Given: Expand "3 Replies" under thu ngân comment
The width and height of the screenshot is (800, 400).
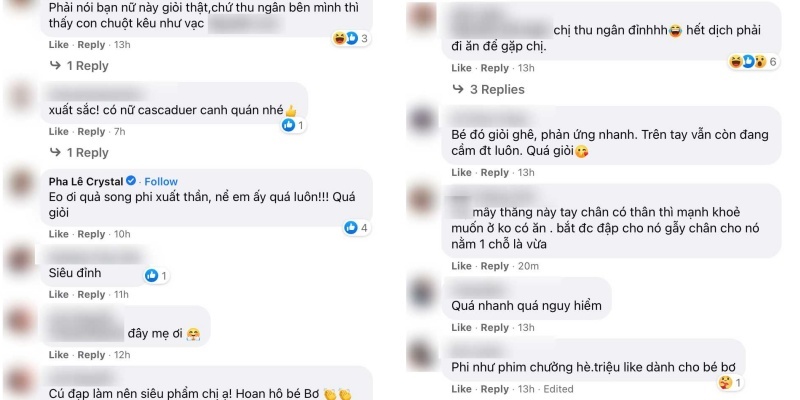Looking at the screenshot, I should [x=489, y=89].
